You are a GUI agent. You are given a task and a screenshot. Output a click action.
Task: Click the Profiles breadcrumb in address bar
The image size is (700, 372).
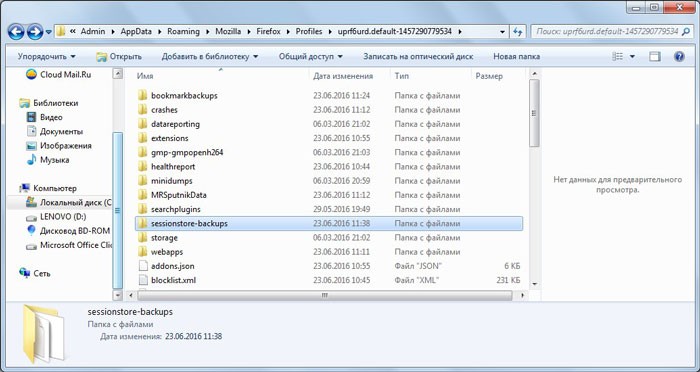(309, 32)
